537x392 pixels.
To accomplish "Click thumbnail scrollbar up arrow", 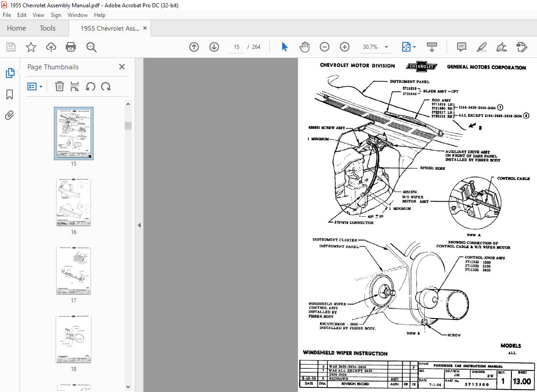I will click(128, 104).
